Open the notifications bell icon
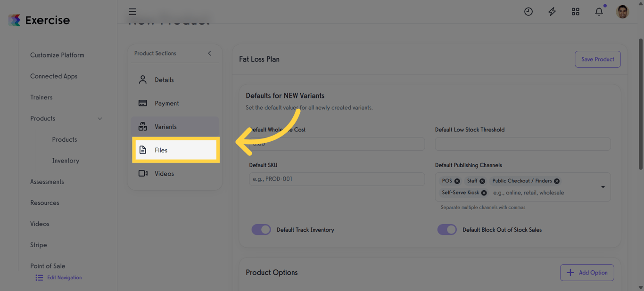The image size is (644, 291). click(599, 11)
